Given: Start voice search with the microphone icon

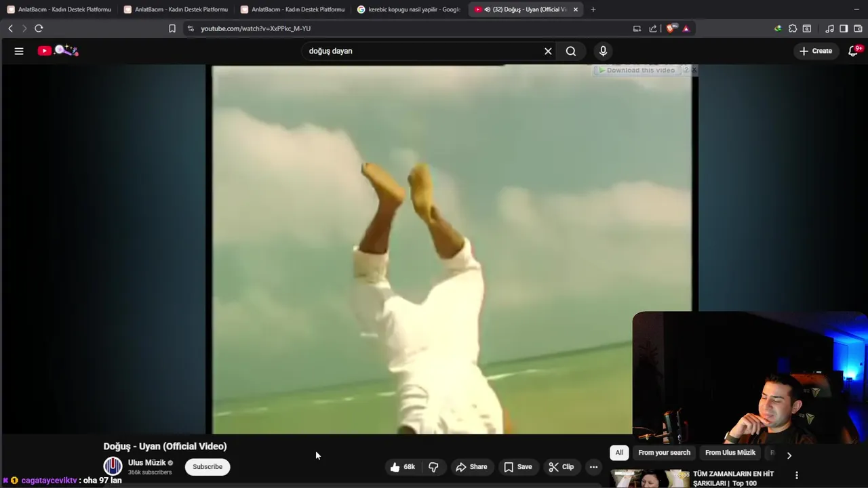Looking at the screenshot, I should tap(603, 51).
